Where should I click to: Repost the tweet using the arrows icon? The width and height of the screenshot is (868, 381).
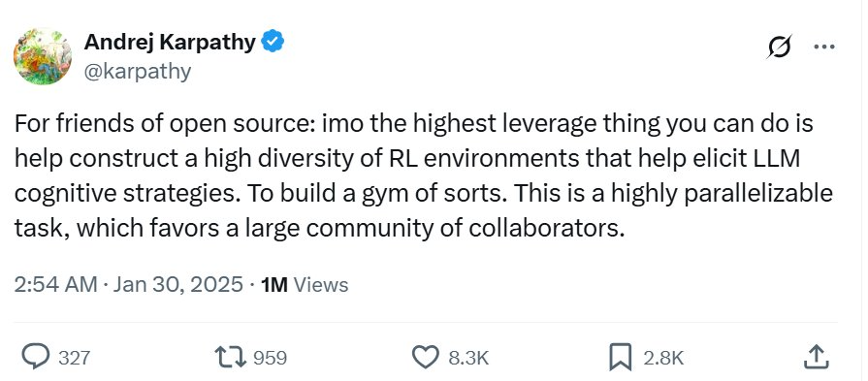[x=230, y=357]
